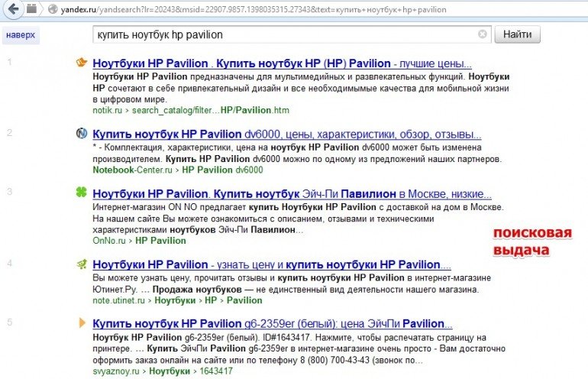588x379 pixels.
Task: Open first result about лучшие цены
Action: coord(281,63)
